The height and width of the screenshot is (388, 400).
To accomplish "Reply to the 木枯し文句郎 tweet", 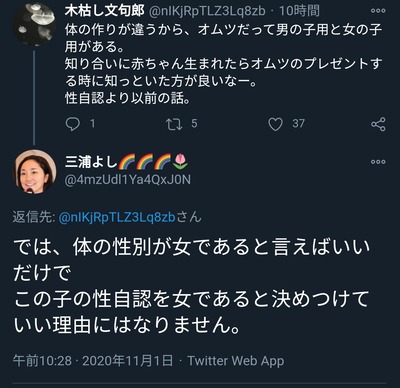I will [x=73, y=124].
